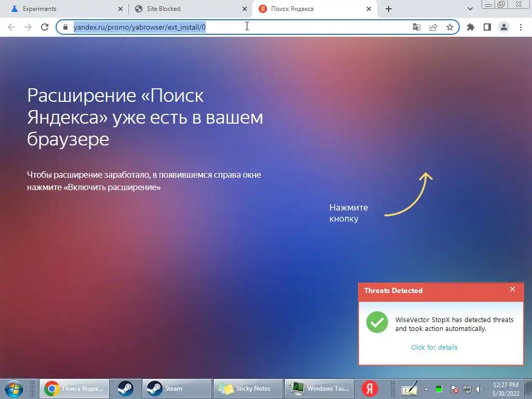This screenshot has width=532, height=399.
Task: Click the green tray monitor icon
Action: (x=439, y=389)
